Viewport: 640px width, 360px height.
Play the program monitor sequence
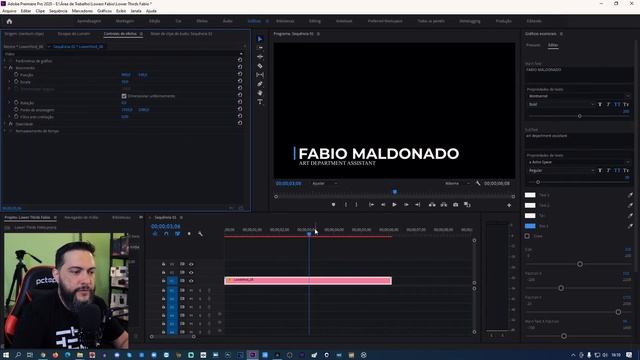(x=394, y=204)
